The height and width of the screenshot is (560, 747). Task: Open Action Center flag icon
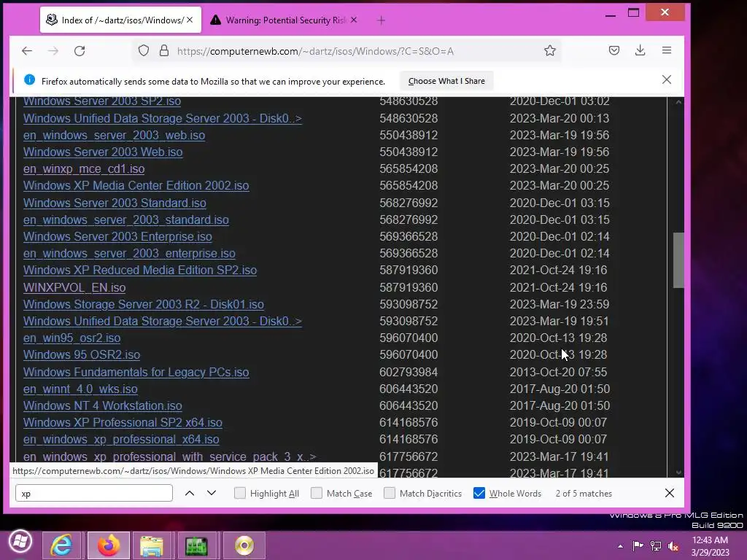tap(638, 545)
